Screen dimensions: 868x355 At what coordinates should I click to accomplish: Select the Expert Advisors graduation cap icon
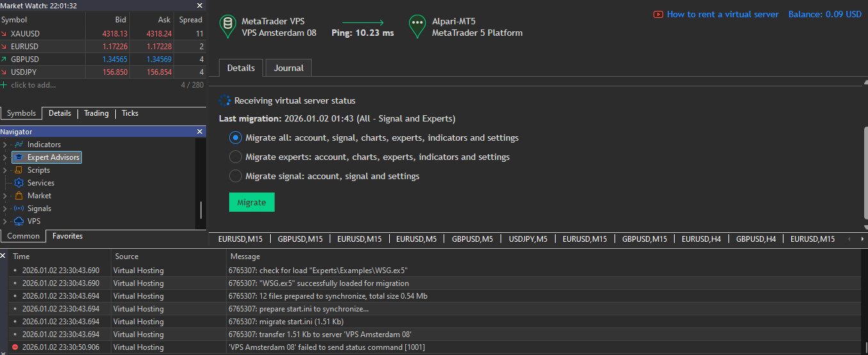19,157
